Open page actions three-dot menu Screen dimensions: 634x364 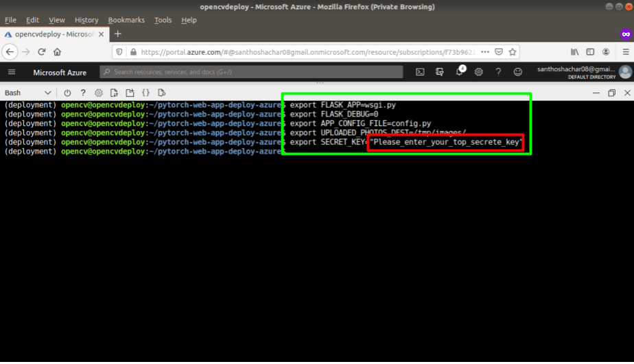tap(485, 51)
